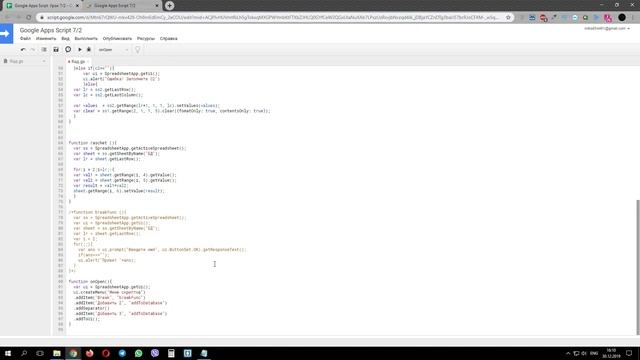Open the taskbar clock and date
The image size is (640, 360).
611,353
